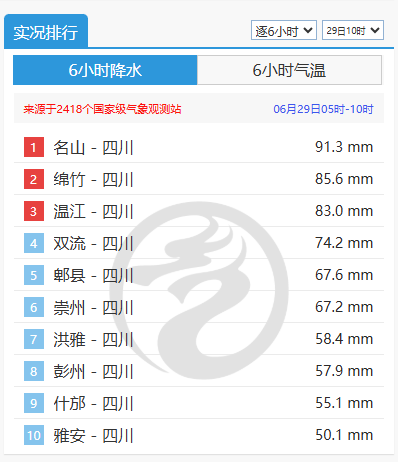Select station 崇州 - 四川
Screen dimensions: 398x462
click(93, 307)
